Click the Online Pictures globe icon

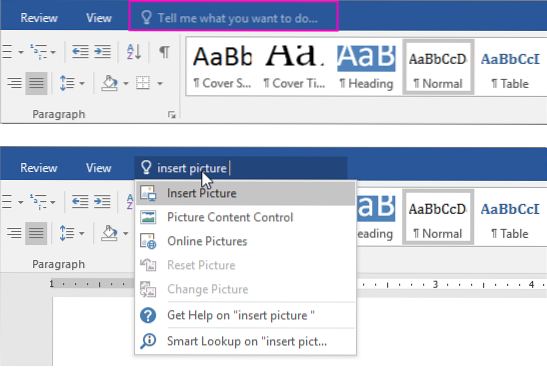click(x=148, y=241)
